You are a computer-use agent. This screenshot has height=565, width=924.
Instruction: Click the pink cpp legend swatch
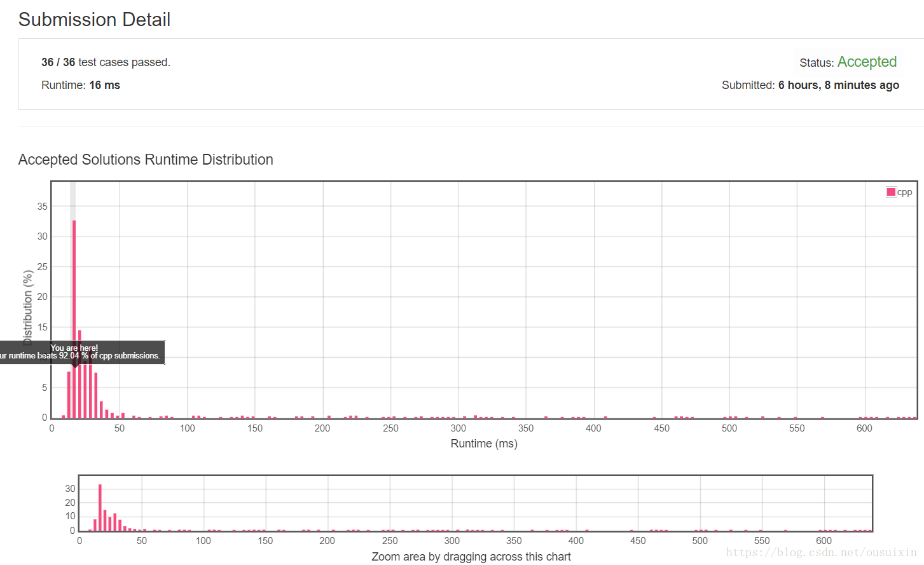tap(891, 192)
